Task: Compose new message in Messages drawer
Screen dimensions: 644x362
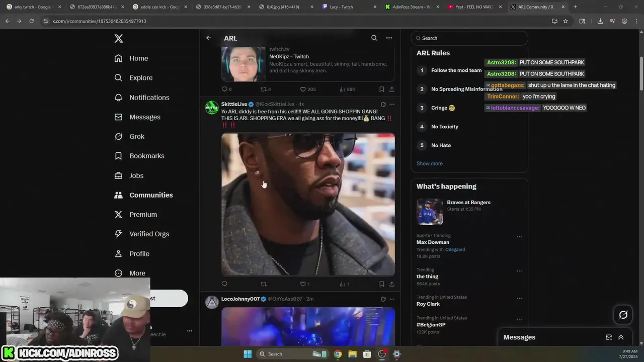Action: pyautogui.click(x=609, y=337)
